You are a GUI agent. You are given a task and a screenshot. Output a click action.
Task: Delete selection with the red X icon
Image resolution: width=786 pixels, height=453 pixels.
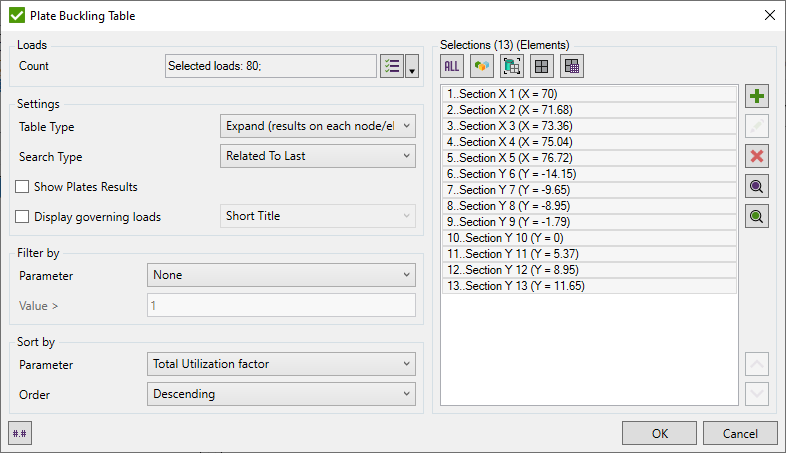pyautogui.click(x=757, y=156)
